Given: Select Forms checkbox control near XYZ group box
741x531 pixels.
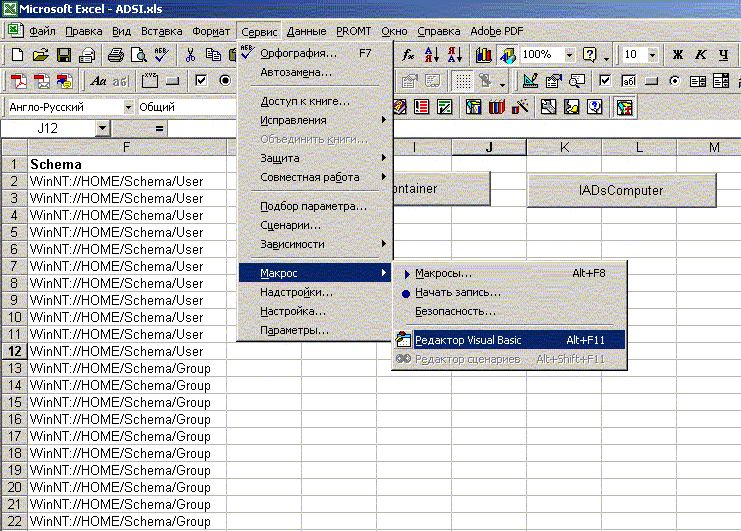Looking at the screenshot, I should point(201,81).
